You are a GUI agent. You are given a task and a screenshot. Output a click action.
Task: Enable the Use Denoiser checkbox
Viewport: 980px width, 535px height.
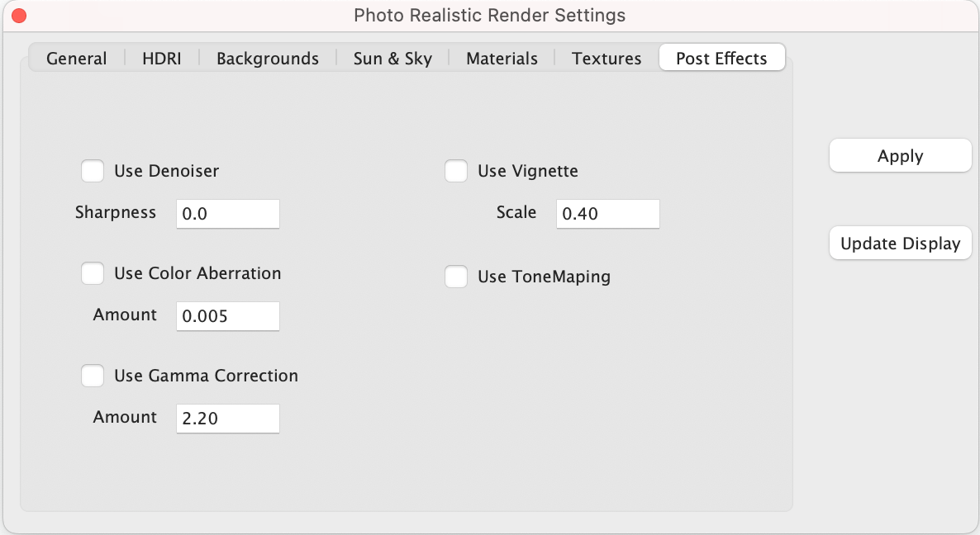pos(93,171)
